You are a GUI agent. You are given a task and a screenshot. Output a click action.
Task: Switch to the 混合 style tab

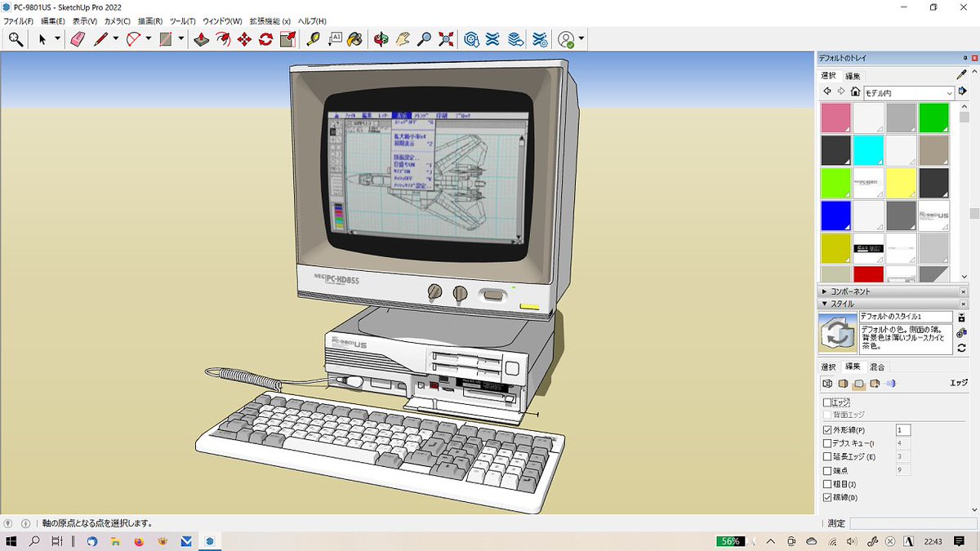pos(876,367)
